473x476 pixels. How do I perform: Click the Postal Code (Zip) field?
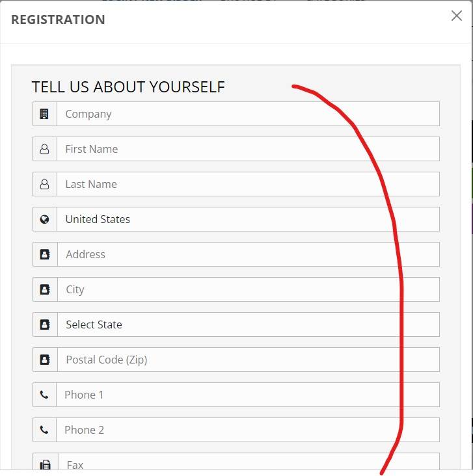(248, 360)
